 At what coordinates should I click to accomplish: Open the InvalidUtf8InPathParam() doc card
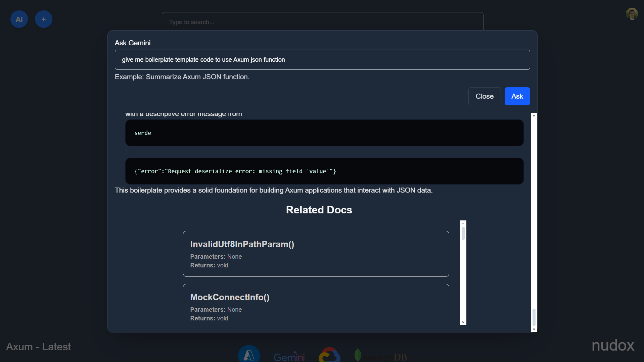[316, 254]
